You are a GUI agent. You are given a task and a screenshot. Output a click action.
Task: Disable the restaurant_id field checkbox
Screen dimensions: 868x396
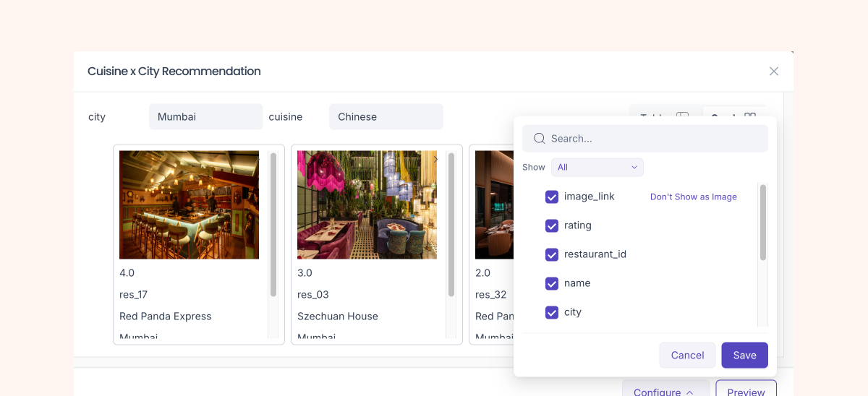pyautogui.click(x=552, y=254)
